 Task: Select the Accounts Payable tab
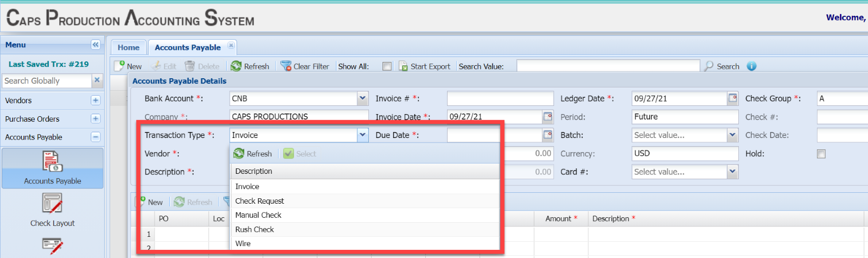[188, 47]
